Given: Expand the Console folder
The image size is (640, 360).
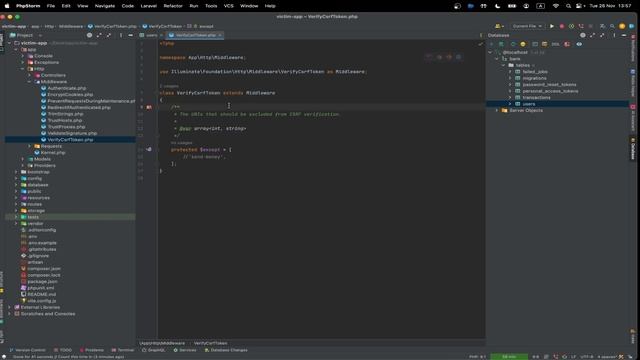Looking at the screenshot, I should pyautogui.click(x=23, y=56).
